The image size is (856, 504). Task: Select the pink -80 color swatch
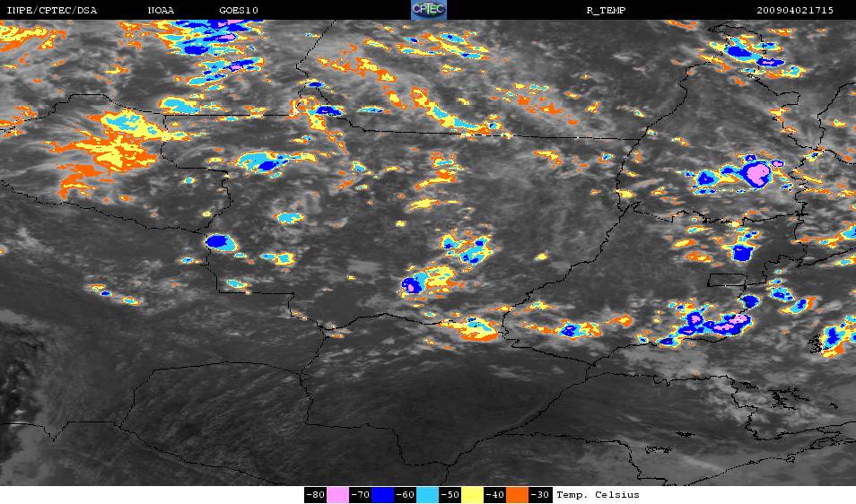click(x=338, y=495)
